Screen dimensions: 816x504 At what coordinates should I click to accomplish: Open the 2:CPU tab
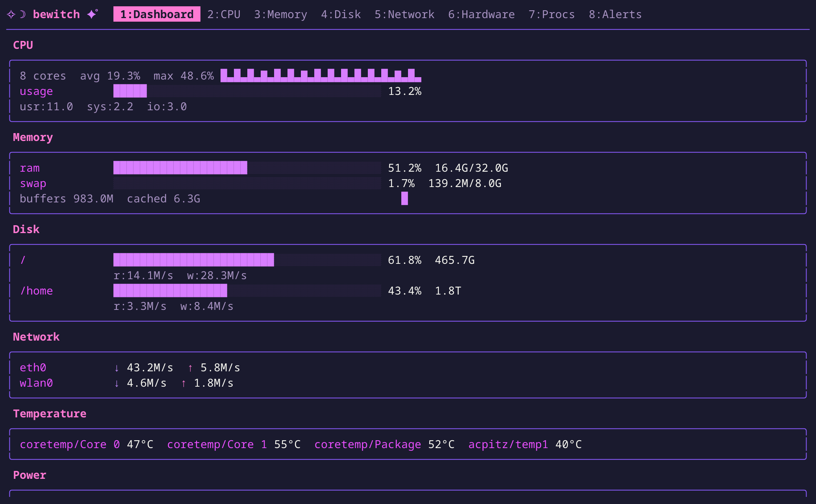pyautogui.click(x=224, y=14)
